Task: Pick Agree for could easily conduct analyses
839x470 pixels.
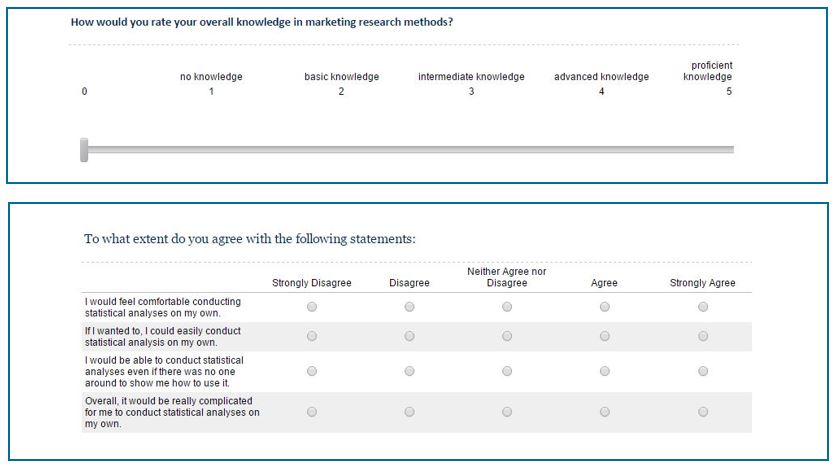Action: click(604, 336)
